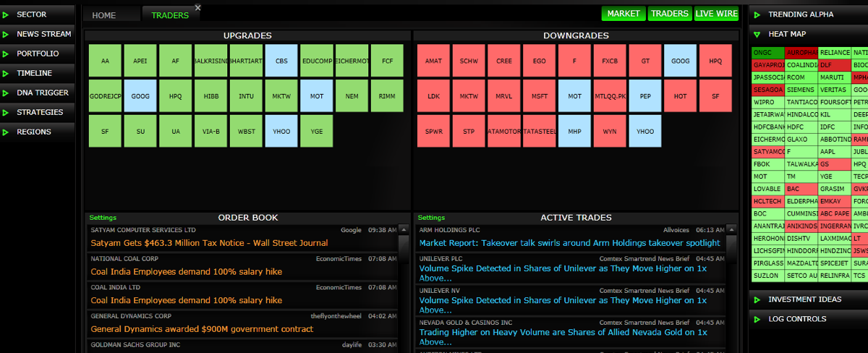868x353 pixels.
Task: Select the CREE tile in Downgrades
Action: coord(504,61)
